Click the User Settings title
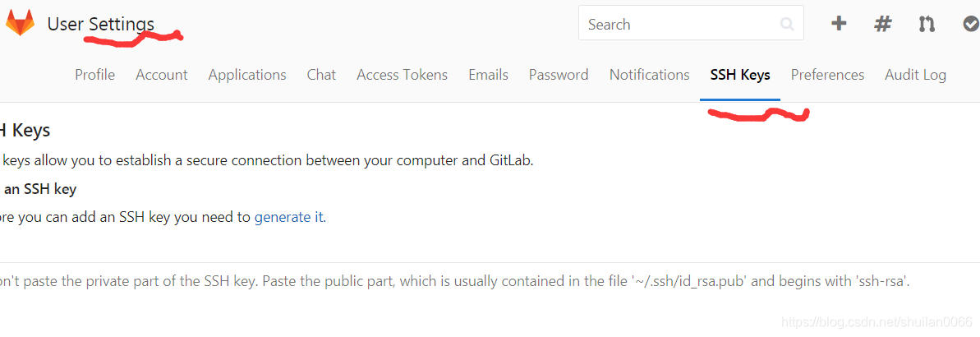The width and height of the screenshot is (980, 337). click(100, 25)
